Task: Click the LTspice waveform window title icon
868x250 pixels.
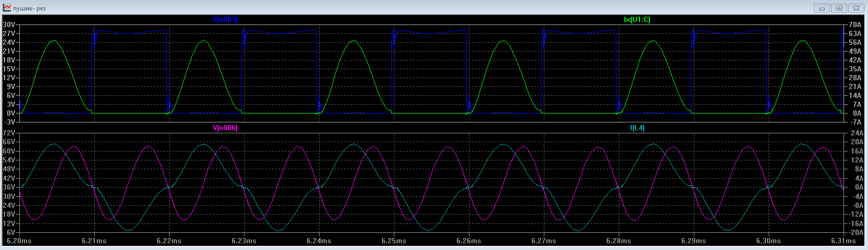Action: click(x=7, y=8)
